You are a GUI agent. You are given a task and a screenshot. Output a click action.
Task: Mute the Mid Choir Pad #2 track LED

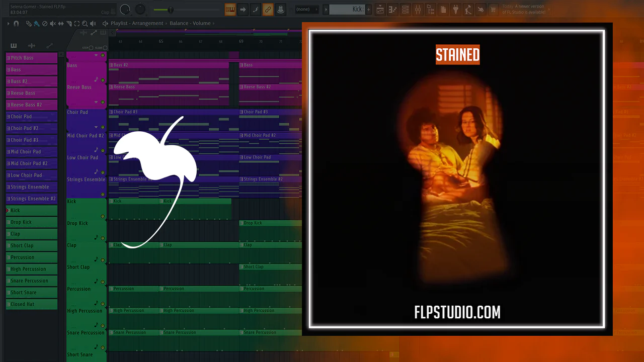[x=103, y=150]
